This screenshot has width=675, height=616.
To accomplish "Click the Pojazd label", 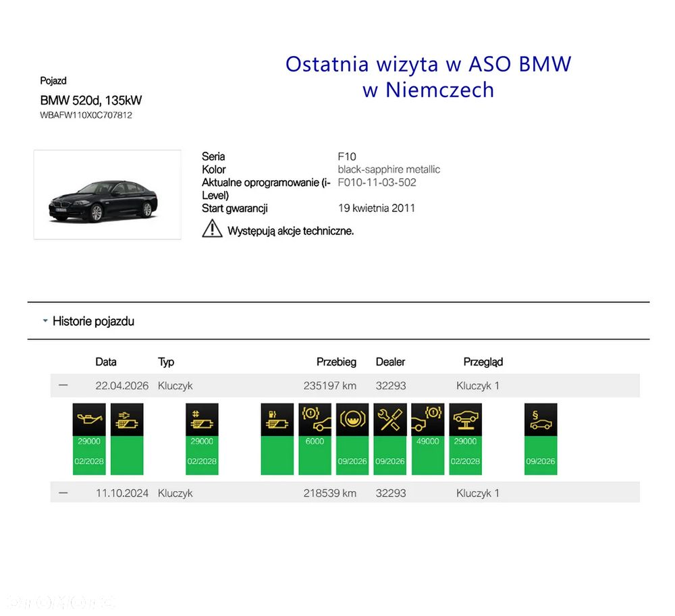I will 53,81.
